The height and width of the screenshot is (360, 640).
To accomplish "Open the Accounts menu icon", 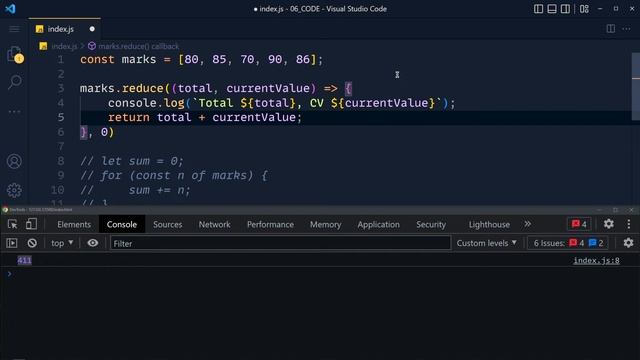I will coord(14,161).
